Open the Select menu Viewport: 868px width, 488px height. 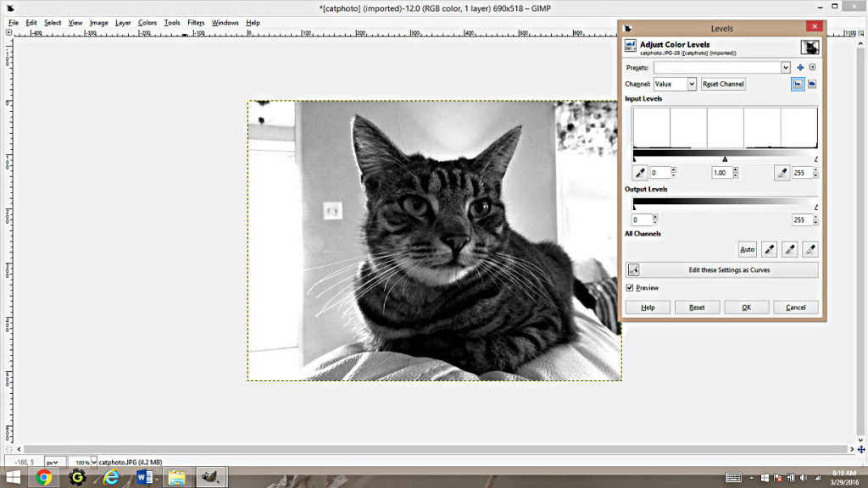pyautogui.click(x=53, y=23)
